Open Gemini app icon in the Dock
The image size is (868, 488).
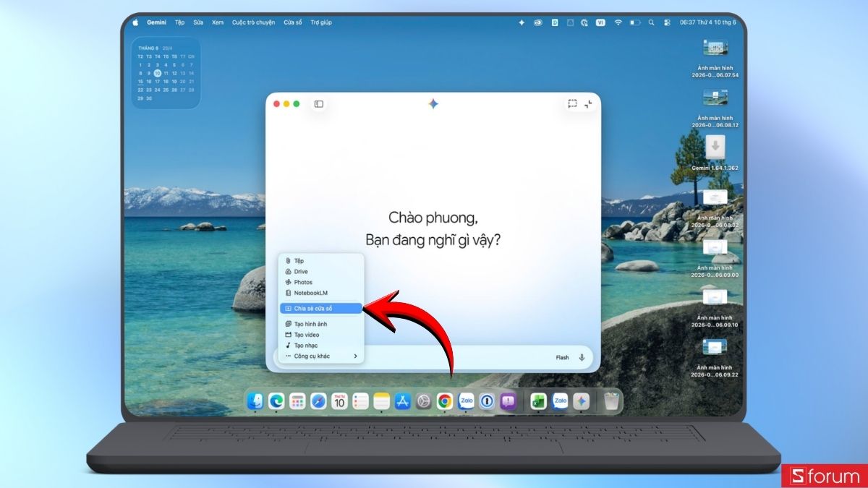pyautogui.click(x=582, y=401)
